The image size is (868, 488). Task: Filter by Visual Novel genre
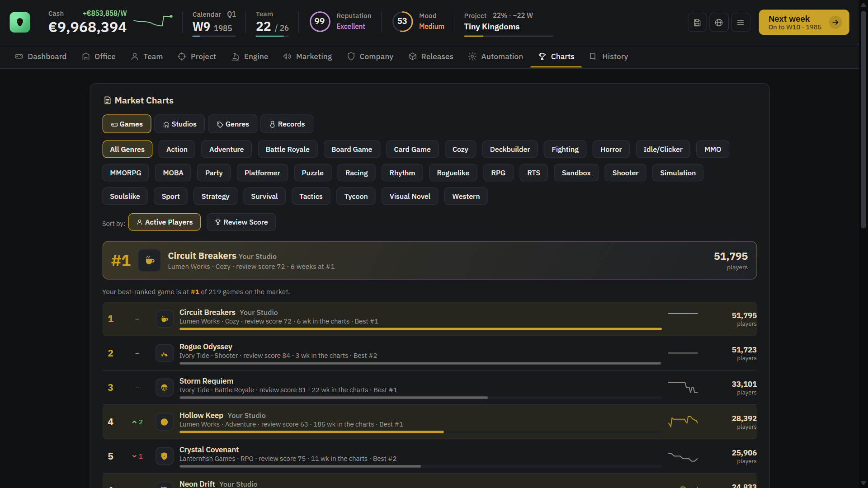(410, 196)
